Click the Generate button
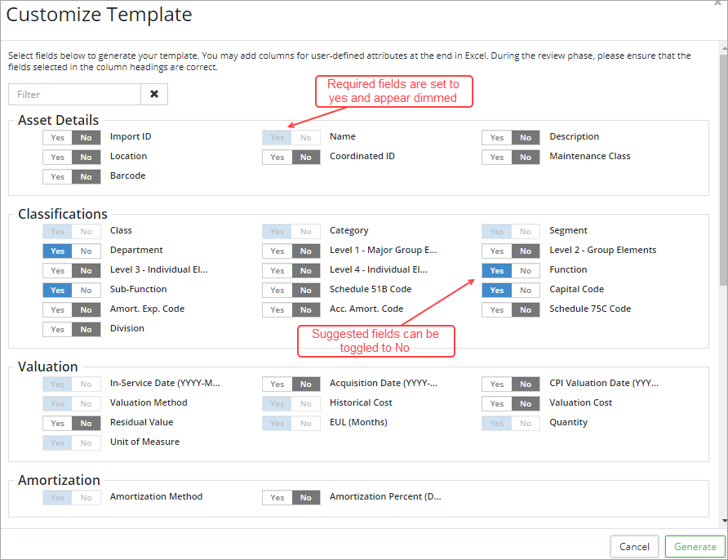Screen dimensions: 728x560 point(695,547)
